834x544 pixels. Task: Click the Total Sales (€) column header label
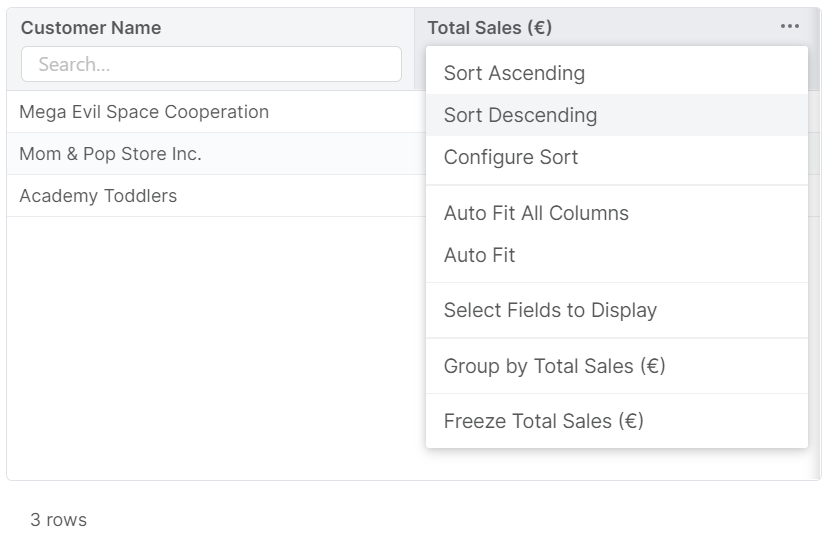pos(489,28)
